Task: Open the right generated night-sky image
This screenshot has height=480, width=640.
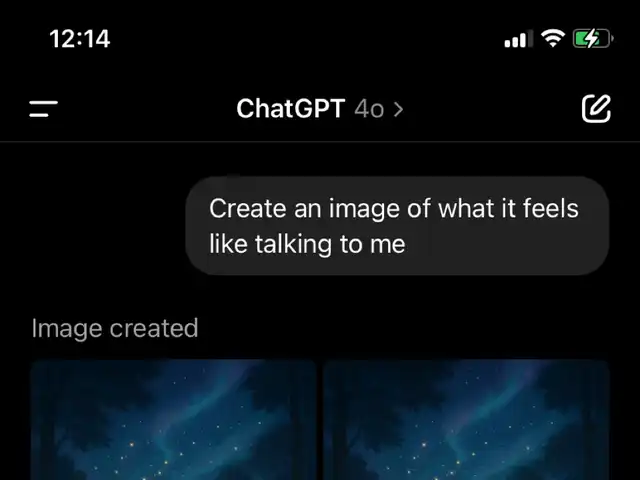Action: point(466,420)
